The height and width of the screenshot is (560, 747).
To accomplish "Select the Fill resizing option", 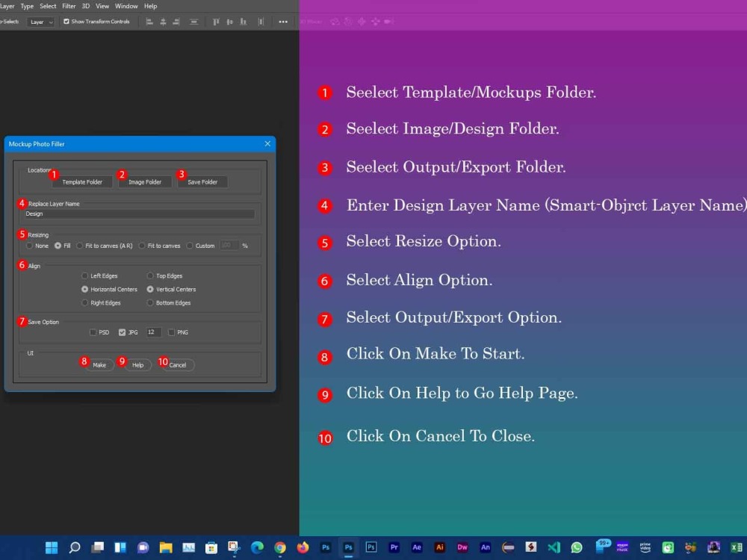I will click(58, 246).
